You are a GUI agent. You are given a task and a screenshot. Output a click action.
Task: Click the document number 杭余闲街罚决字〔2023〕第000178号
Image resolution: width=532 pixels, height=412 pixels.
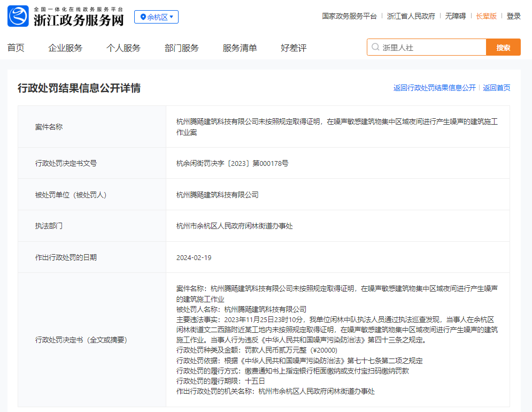(x=233, y=163)
